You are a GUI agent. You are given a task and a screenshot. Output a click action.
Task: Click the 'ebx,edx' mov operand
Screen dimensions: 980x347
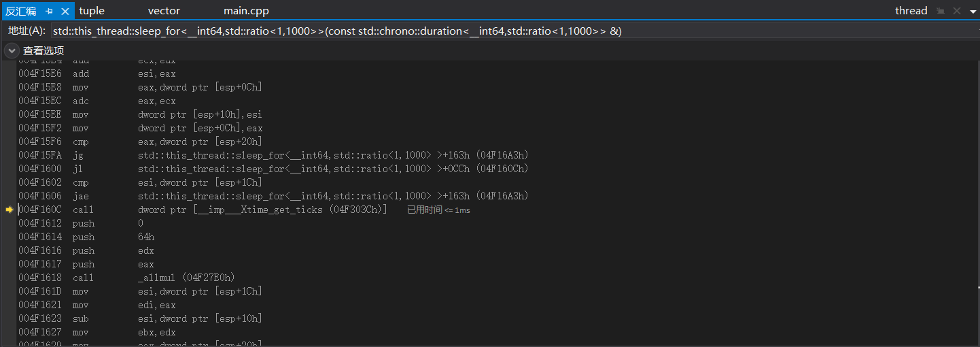point(157,332)
